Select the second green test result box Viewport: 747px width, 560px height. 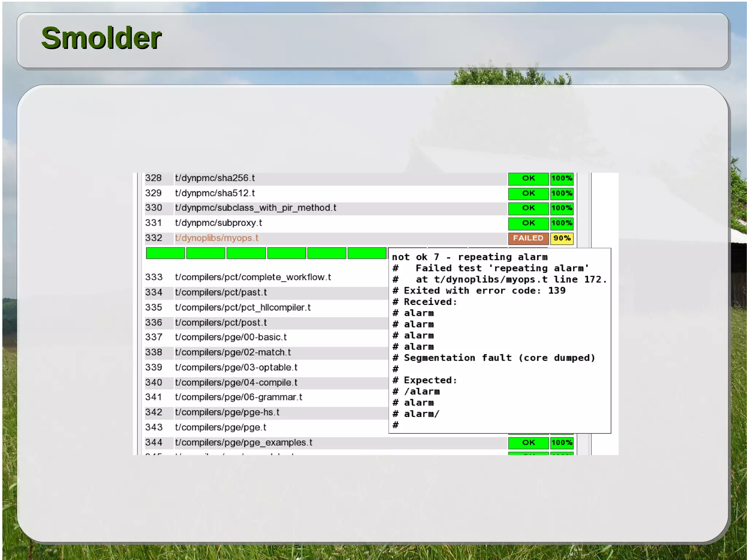(206, 253)
